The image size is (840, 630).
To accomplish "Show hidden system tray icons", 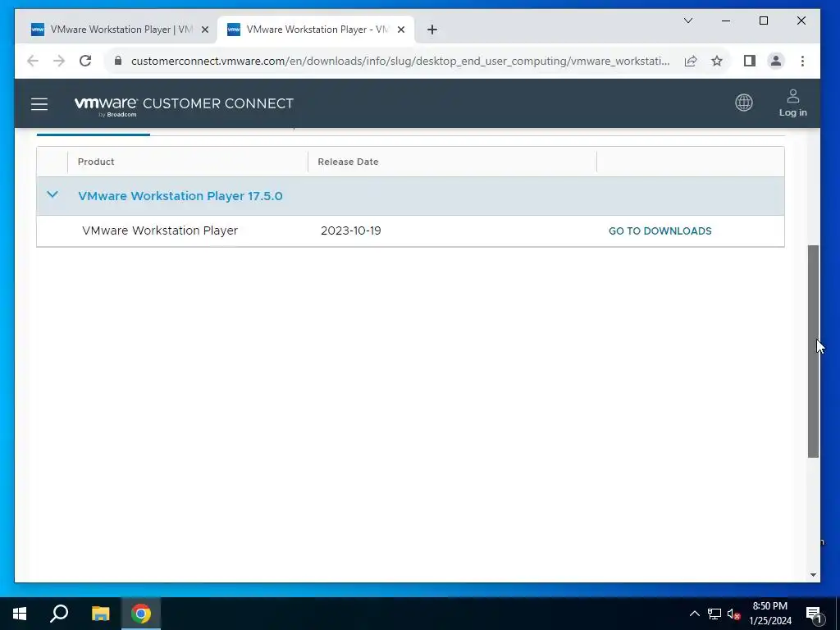I will (694, 614).
